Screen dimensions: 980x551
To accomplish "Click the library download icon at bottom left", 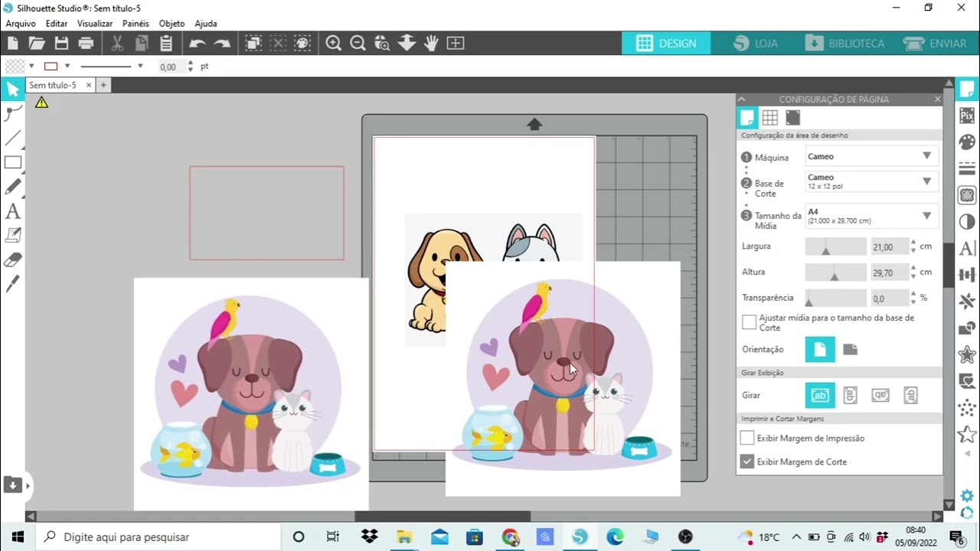I will [x=12, y=484].
